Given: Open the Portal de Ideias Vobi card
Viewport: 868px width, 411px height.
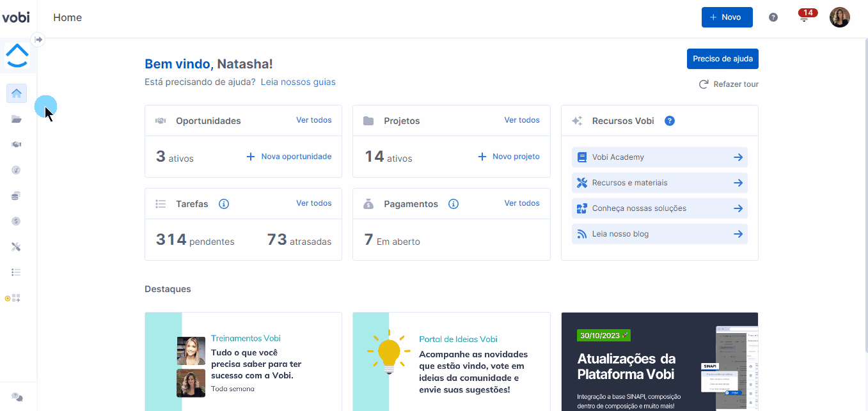Looking at the screenshot, I should tap(452, 362).
